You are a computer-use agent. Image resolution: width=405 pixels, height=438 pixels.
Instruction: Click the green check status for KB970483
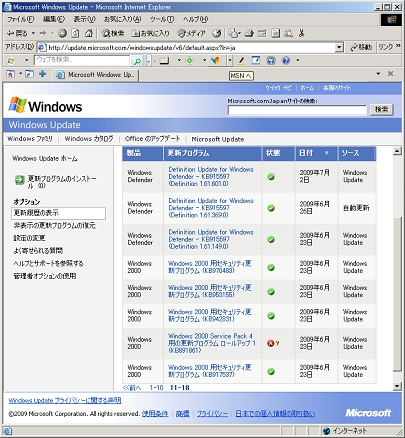point(271,267)
